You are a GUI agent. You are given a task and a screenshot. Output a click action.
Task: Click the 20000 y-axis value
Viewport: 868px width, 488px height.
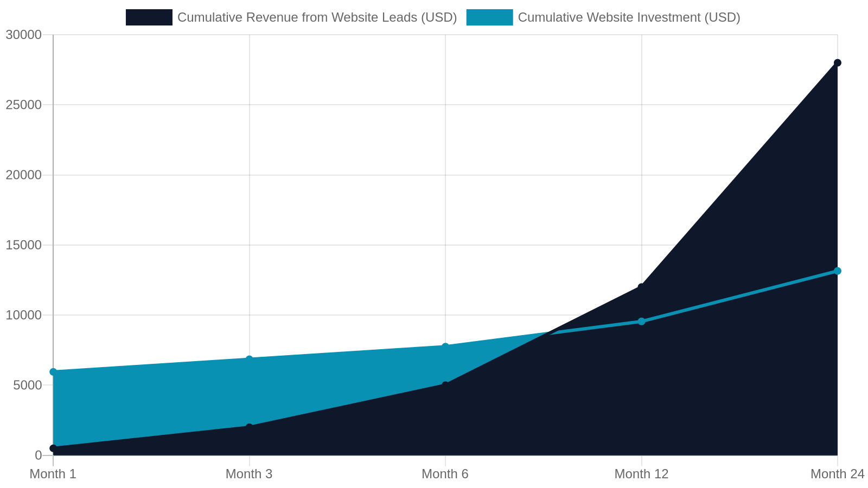coord(23,175)
